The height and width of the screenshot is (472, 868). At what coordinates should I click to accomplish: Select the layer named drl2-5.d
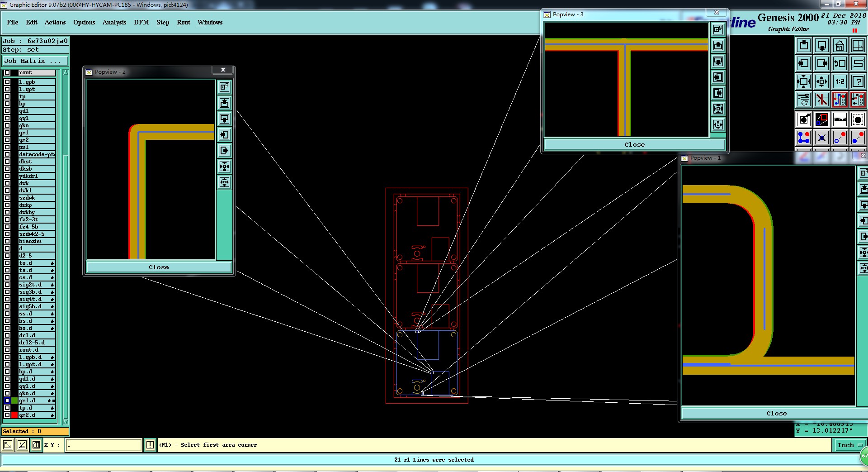[37, 343]
